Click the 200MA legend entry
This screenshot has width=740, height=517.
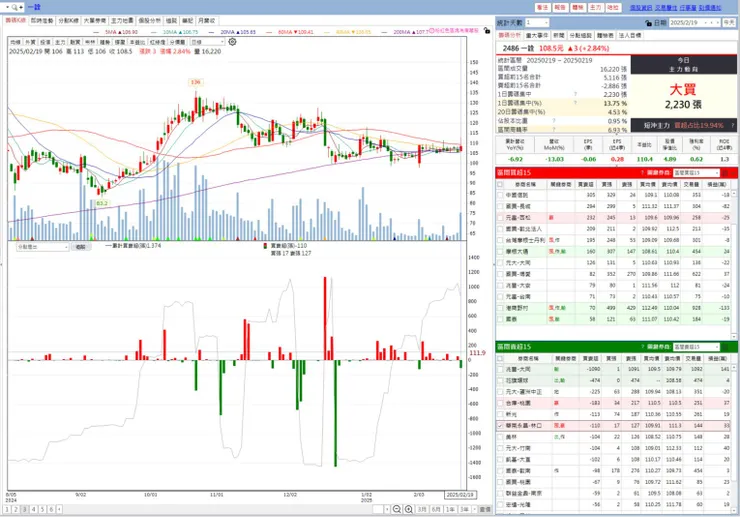pos(405,32)
